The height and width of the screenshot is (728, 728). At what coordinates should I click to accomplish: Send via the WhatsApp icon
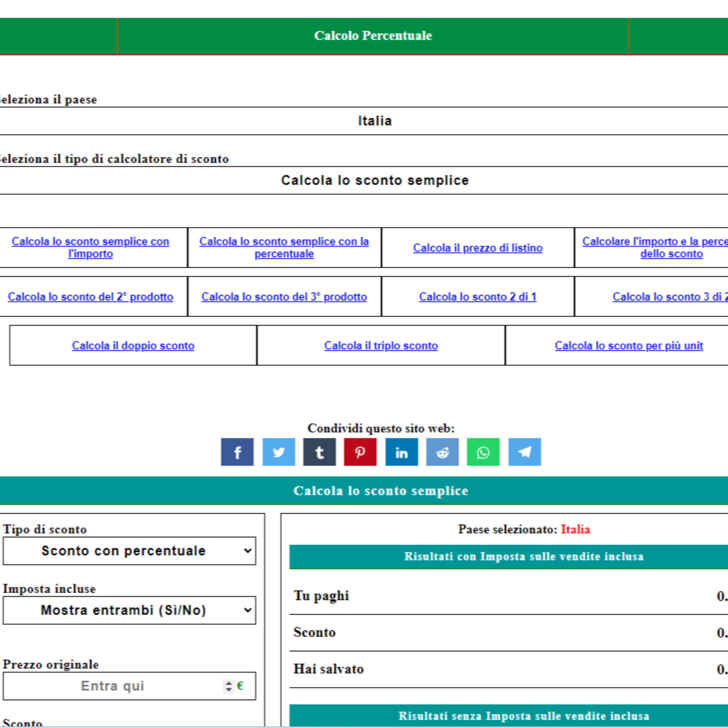[483, 452]
